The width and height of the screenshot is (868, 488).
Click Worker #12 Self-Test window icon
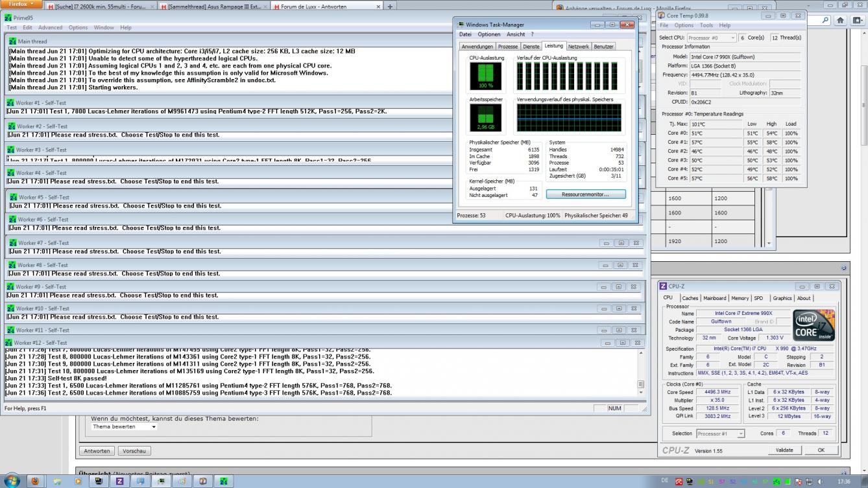coord(8,342)
